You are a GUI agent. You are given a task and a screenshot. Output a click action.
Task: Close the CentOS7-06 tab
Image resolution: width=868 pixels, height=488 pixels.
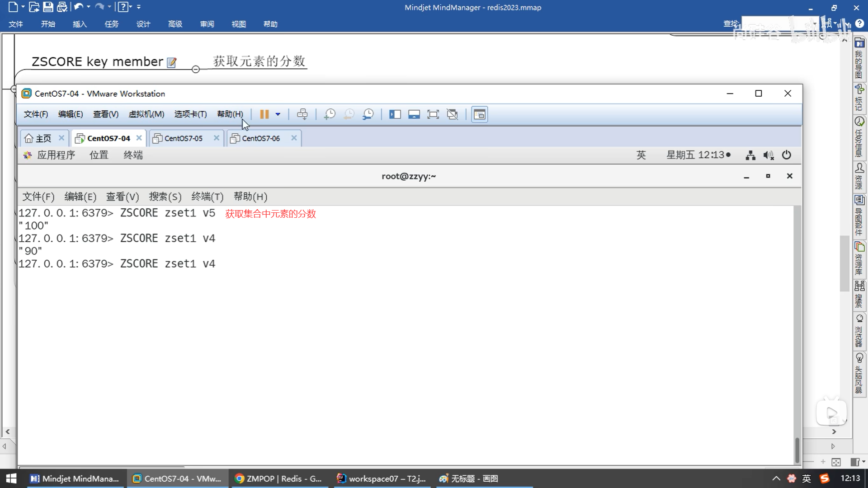[x=294, y=138]
